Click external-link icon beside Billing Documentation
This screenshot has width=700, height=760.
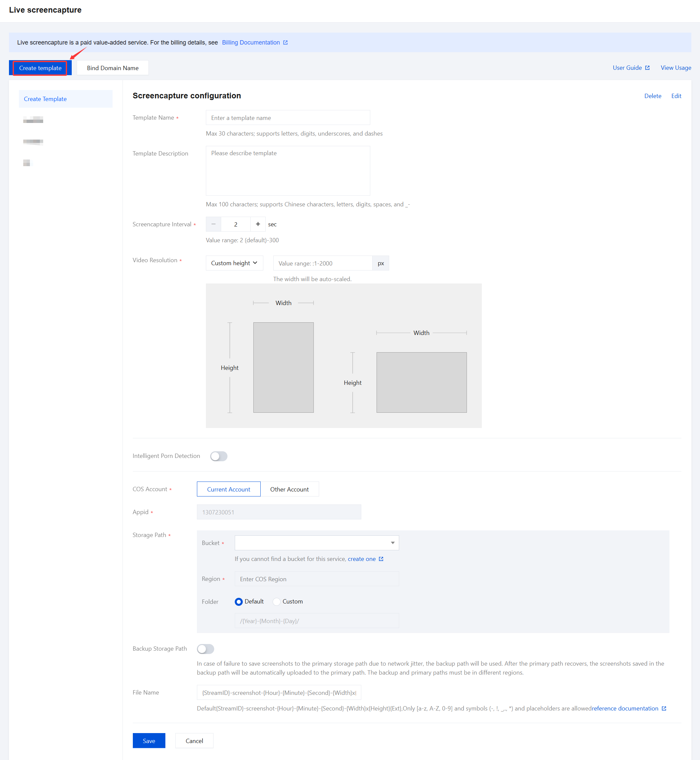(285, 43)
